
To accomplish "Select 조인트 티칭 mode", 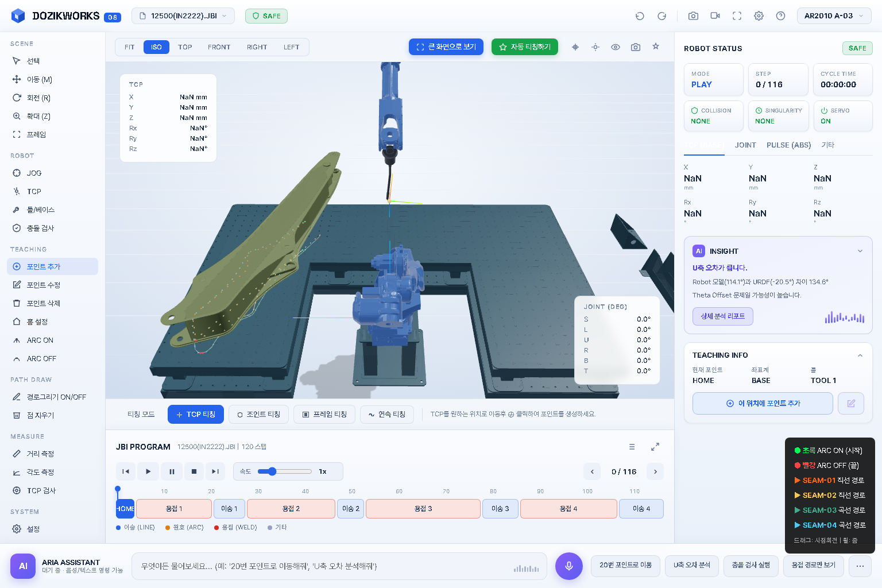I will [x=258, y=414].
